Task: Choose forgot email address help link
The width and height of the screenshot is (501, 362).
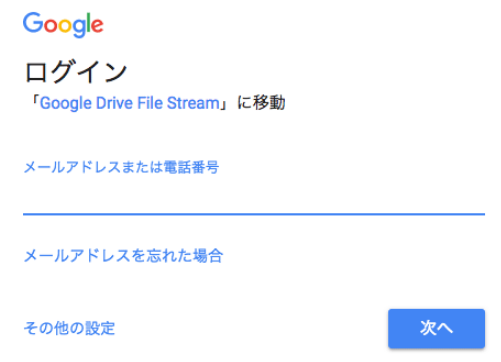Action: click(123, 256)
